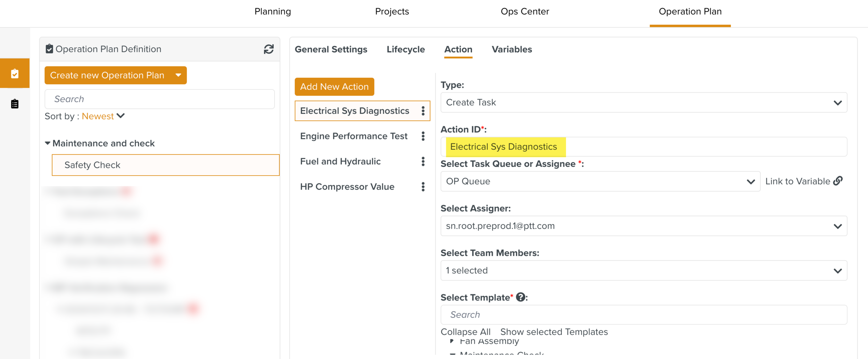Viewport: 868px width, 359px height.
Task: Open kebab menu for HP Compressor Value
Action: 423,187
